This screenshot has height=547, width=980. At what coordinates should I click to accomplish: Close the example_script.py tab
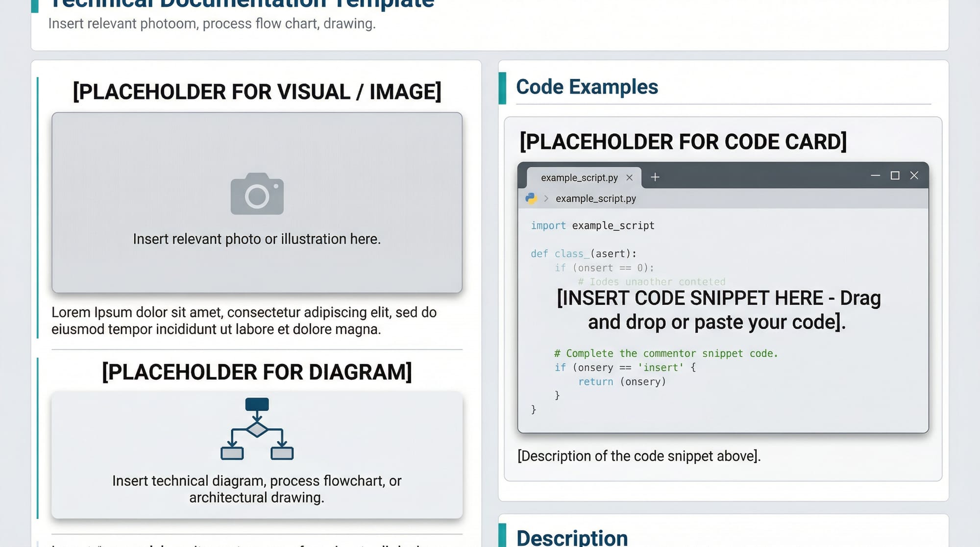630,177
